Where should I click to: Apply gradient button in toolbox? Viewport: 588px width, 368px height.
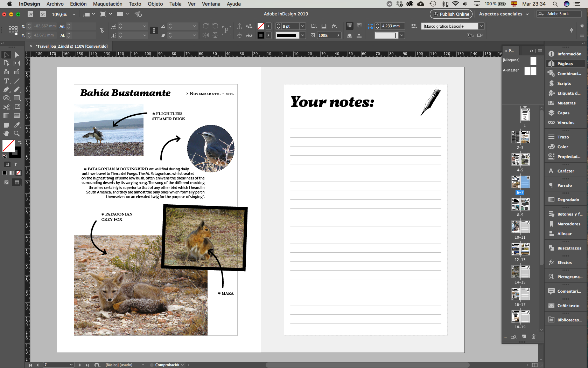(x=12, y=173)
